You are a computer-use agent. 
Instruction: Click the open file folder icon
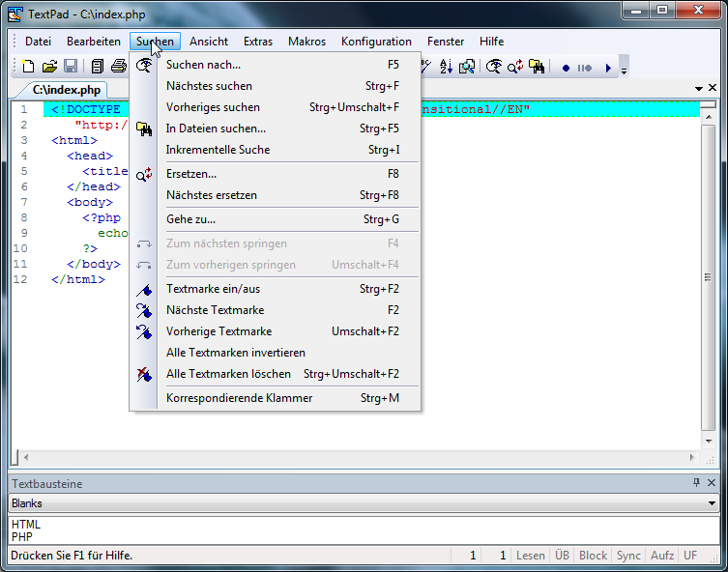(x=49, y=67)
